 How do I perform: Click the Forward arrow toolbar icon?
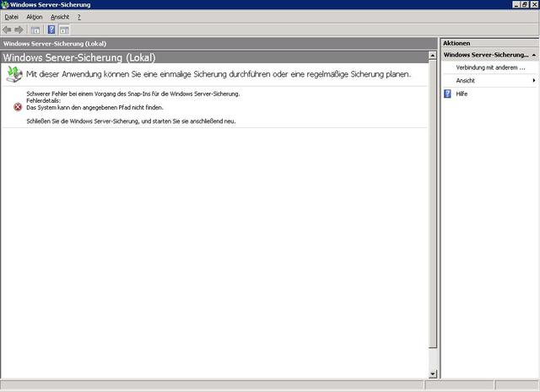[19, 30]
